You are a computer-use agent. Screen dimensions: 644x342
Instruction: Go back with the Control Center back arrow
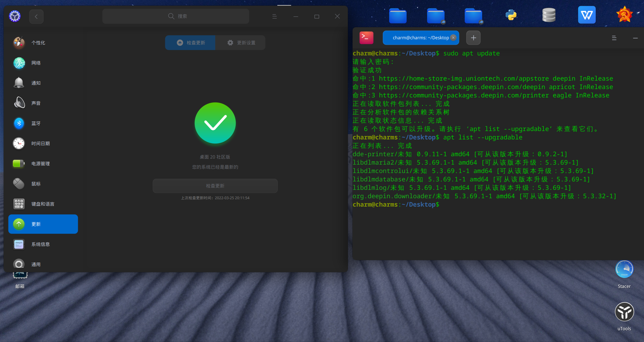tap(36, 16)
